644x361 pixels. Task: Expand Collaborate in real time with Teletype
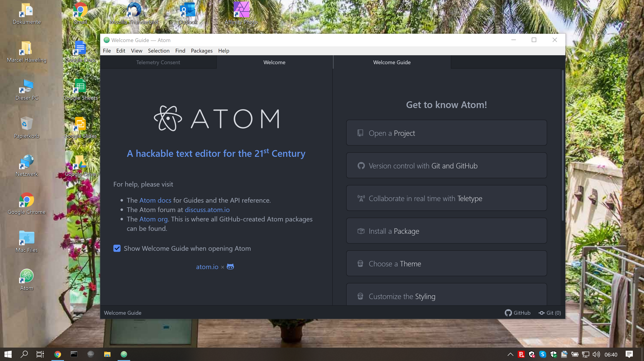click(x=447, y=198)
